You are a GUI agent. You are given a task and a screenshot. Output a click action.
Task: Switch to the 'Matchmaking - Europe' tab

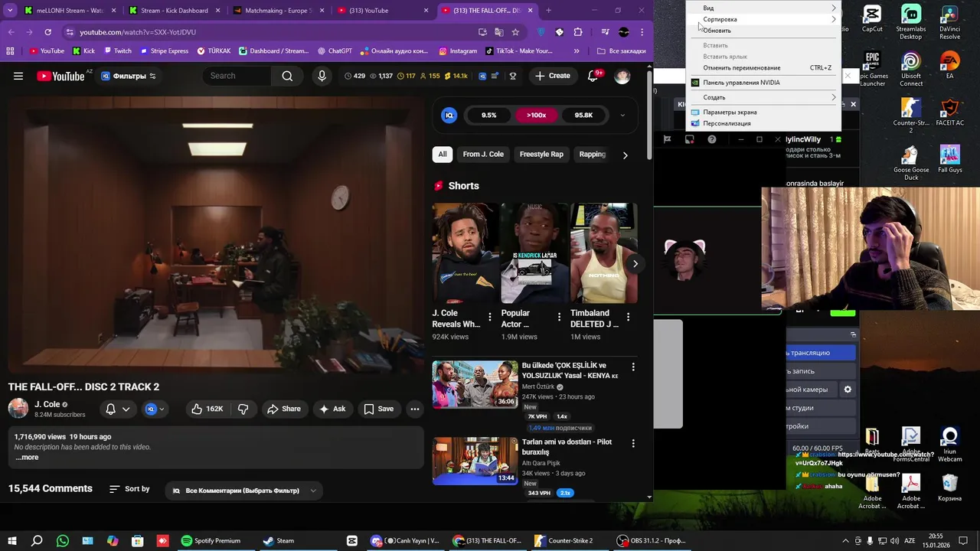pyautogui.click(x=278, y=11)
